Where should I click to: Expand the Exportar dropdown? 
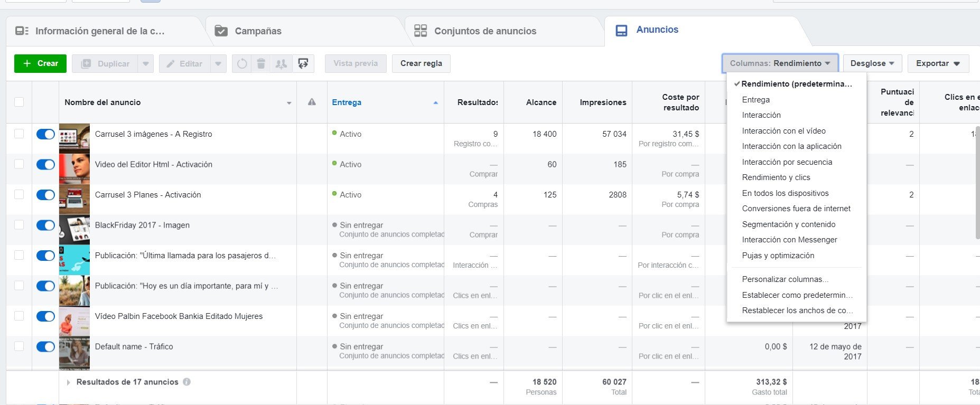[x=938, y=63]
